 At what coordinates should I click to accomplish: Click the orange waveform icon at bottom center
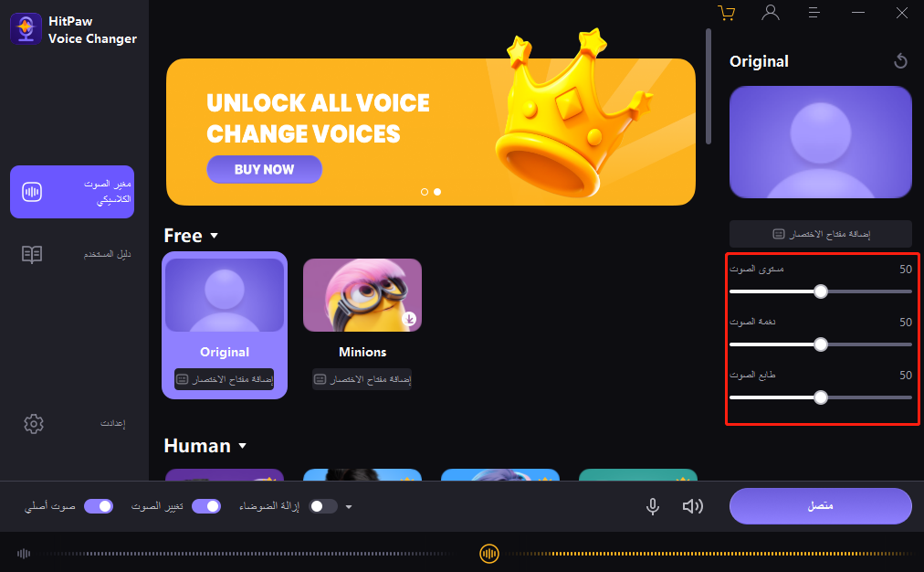(489, 554)
